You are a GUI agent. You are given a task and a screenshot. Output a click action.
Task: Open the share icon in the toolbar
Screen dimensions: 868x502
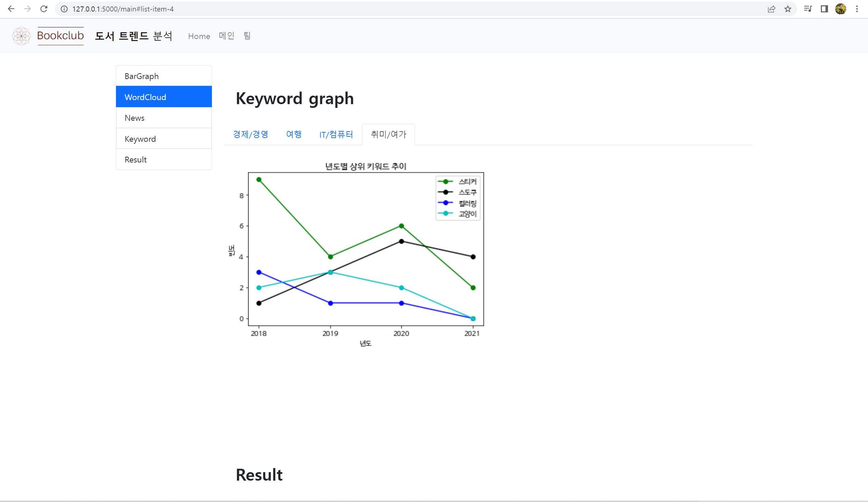pos(772,9)
